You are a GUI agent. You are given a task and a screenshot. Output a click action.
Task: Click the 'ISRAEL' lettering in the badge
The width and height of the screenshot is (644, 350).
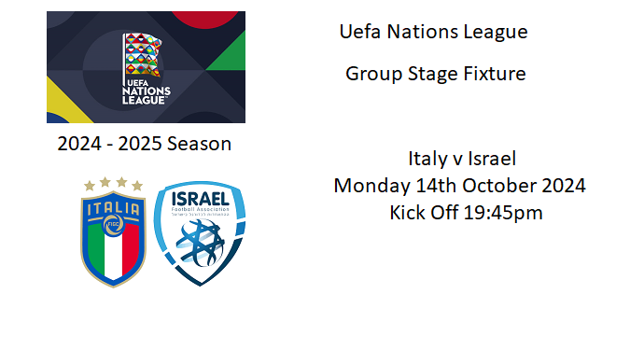200,199
